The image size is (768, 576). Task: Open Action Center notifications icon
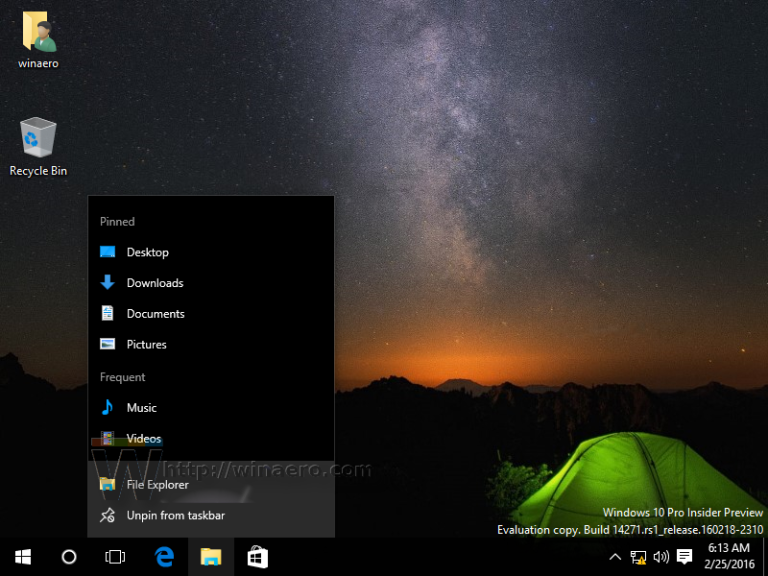684,557
